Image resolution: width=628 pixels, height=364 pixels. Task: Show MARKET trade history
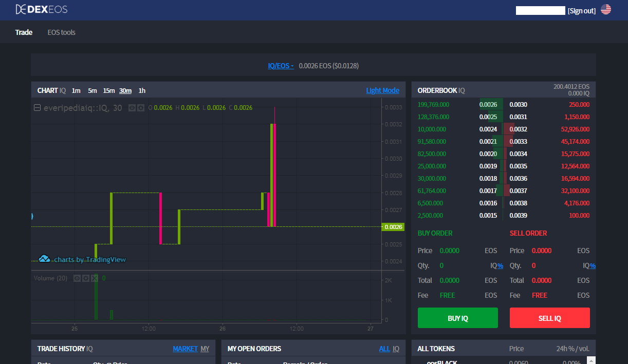pyautogui.click(x=185, y=349)
